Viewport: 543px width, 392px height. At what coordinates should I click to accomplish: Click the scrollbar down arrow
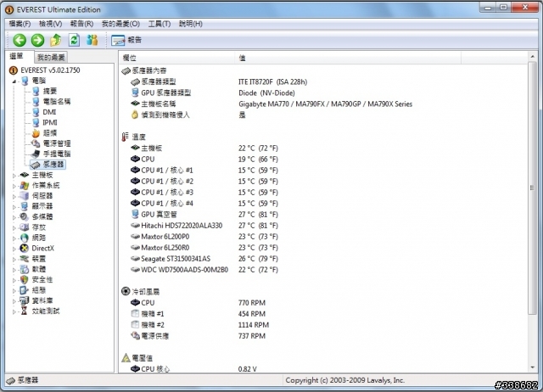tap(532, 367)
